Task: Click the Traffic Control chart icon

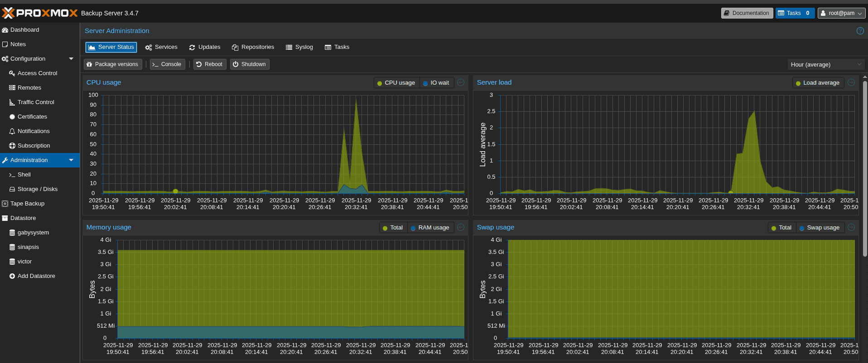Action: [x=12, y=102]
